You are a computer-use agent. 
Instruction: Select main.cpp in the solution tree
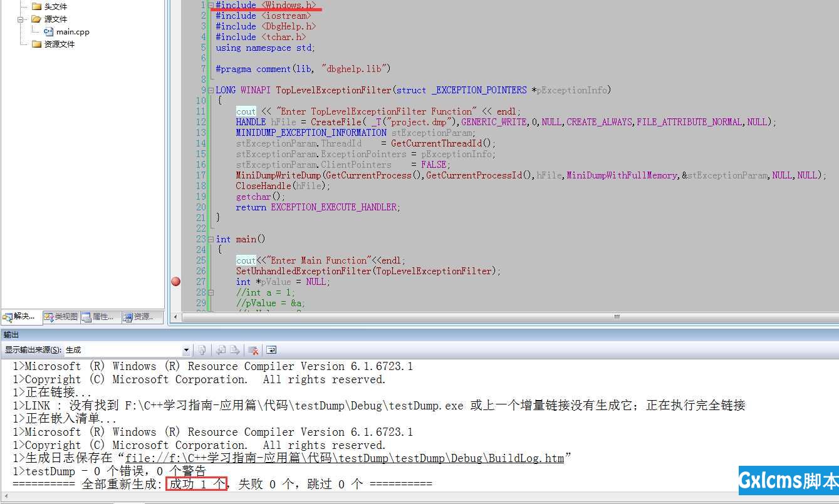[x=73, y=32]
